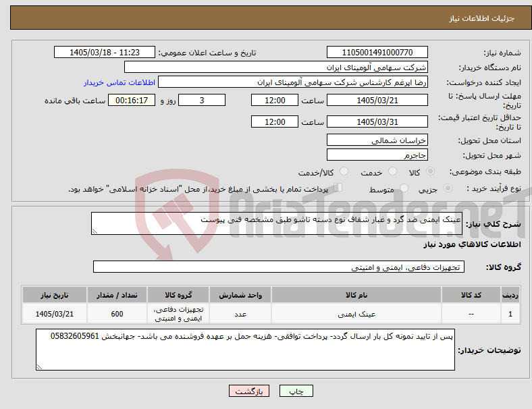
Task: Click the نام کالا column header
Action: [356, 295]
